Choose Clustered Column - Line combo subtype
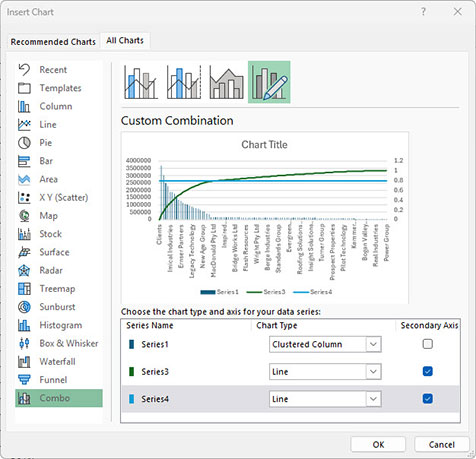 tap(141, 82)
